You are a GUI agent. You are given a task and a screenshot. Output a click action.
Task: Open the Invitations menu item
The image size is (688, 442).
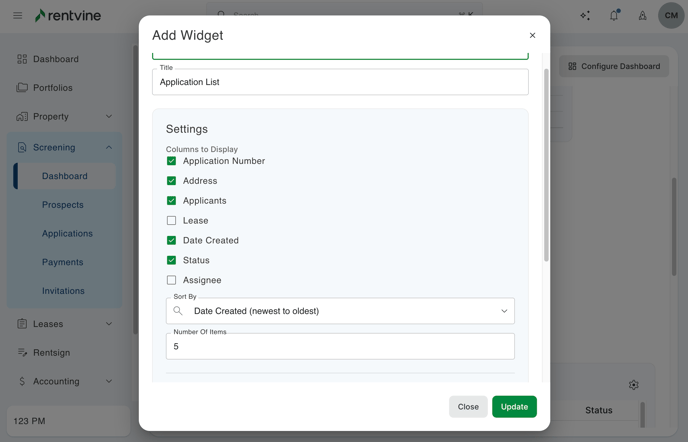(x=63, y=291)
